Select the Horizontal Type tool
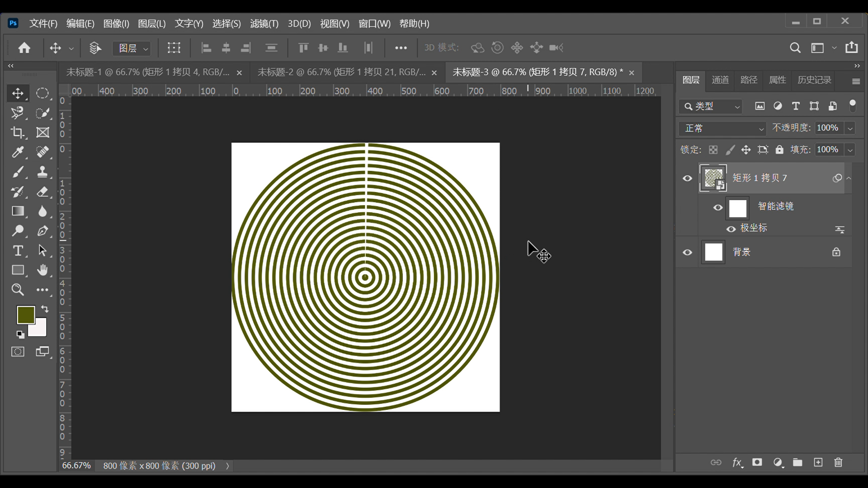The image size is (868, 488). coord(18,250)
